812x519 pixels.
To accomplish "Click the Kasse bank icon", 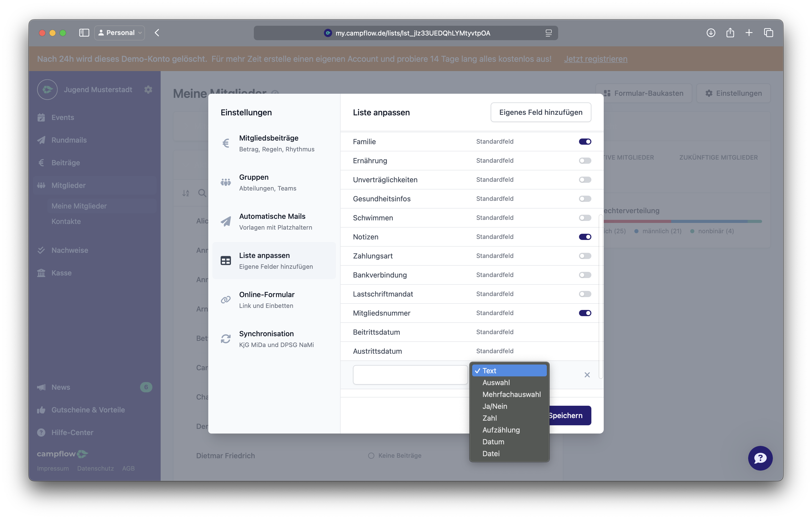I will [41, 273].
